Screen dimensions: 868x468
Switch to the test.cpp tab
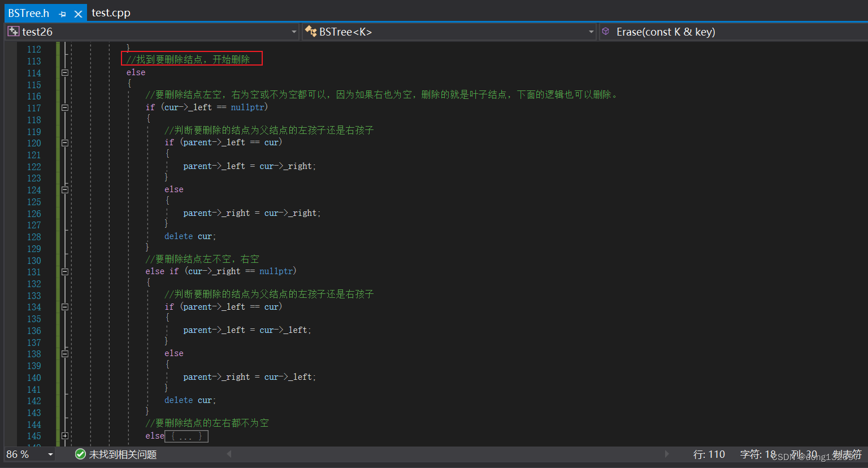point(111,12)
